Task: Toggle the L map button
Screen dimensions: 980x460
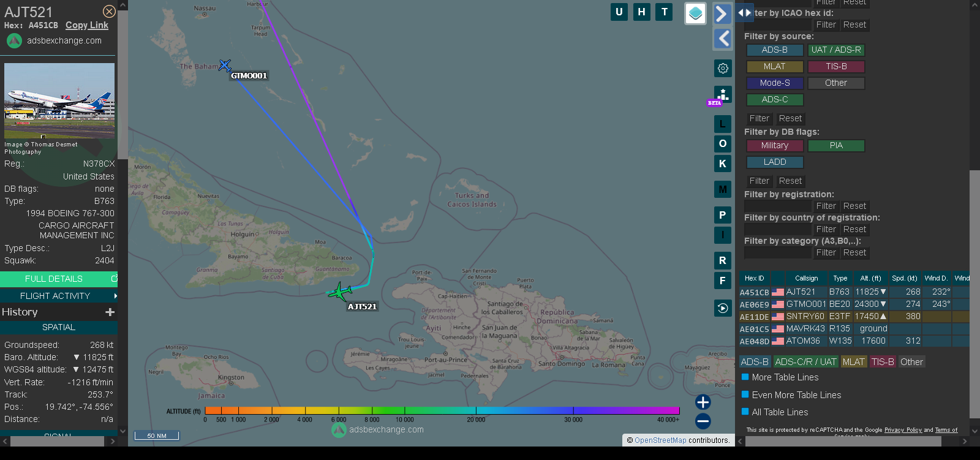Action: pos(723,124)
